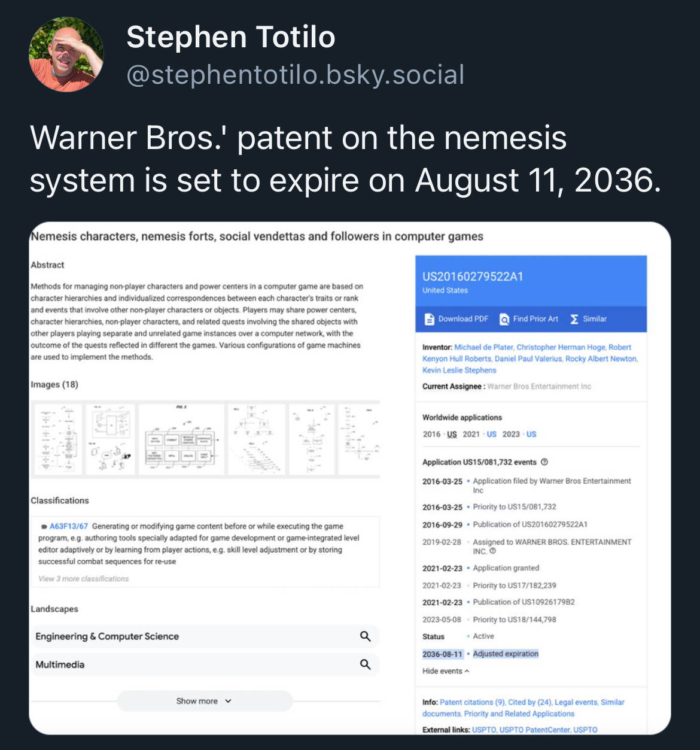
Task: Open the USPTO PatentCenter external link
Action: [534, 730]
